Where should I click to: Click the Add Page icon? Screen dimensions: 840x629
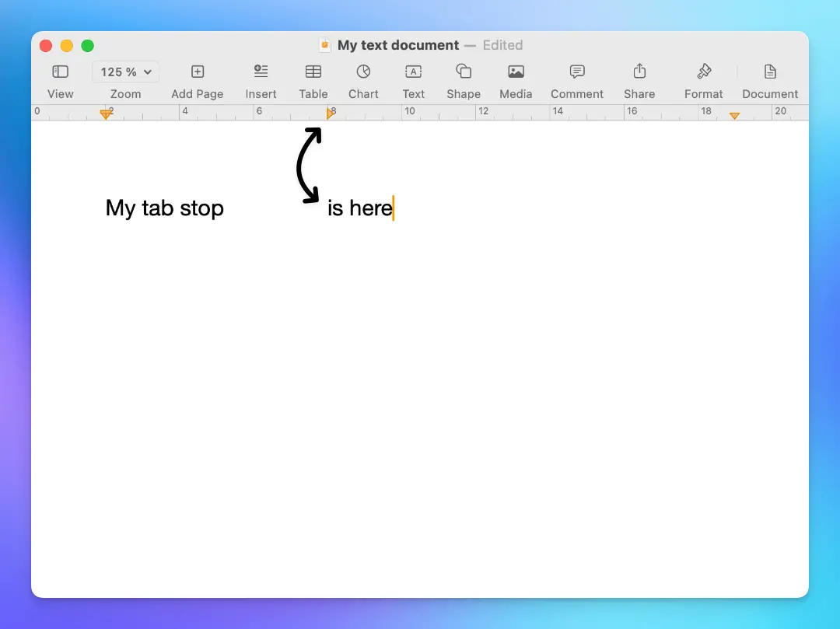click(197, 77)
